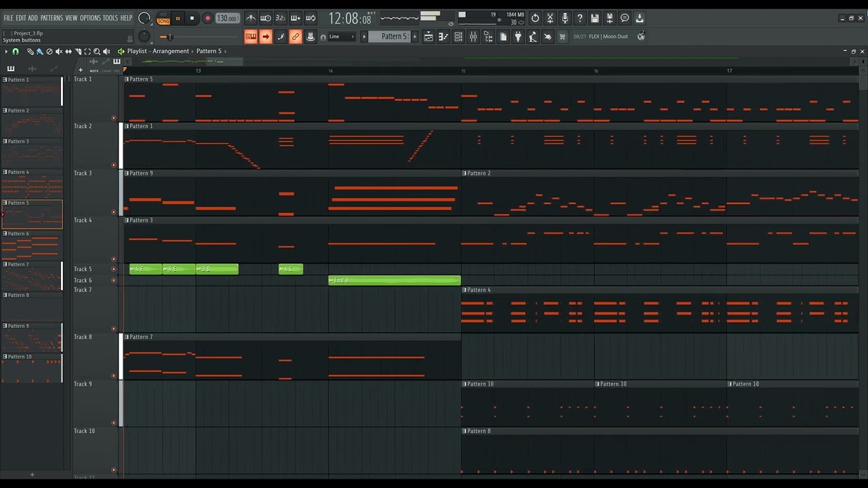Click the render/export audio file icon
Screen dimensions: 868x488
pyautogui.click(x=610, y=18)
